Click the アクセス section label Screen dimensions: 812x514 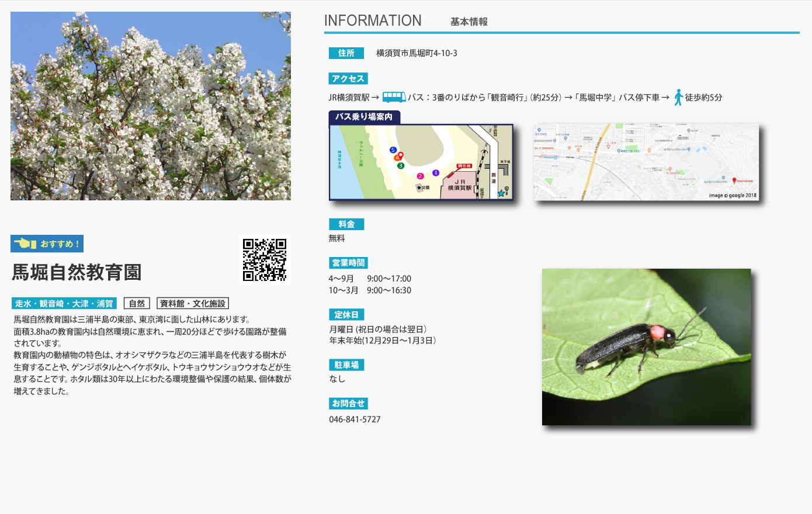pyautogui.click(x=348, y=79)
